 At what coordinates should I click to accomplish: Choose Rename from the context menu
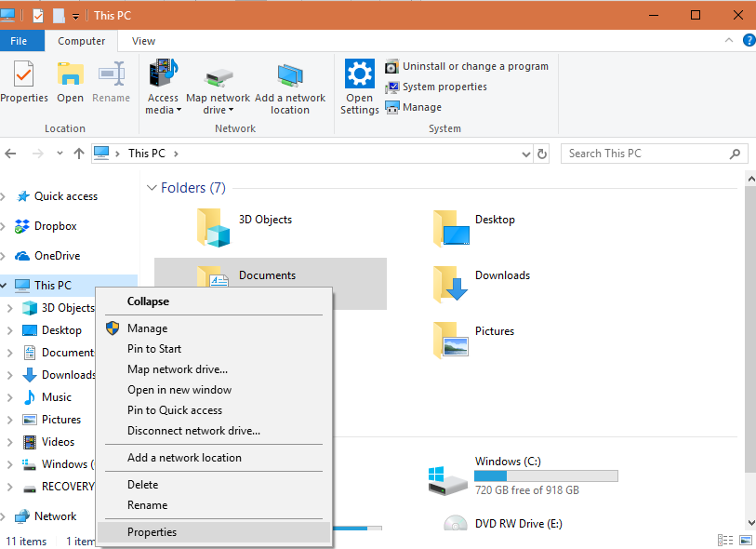pos(214,505)
